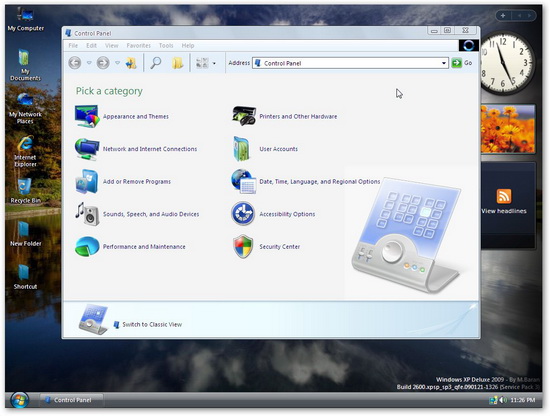Open Sounds, Speech, and Audio Devices icon
Screen dimensions: 550x416
coord(87,214)
